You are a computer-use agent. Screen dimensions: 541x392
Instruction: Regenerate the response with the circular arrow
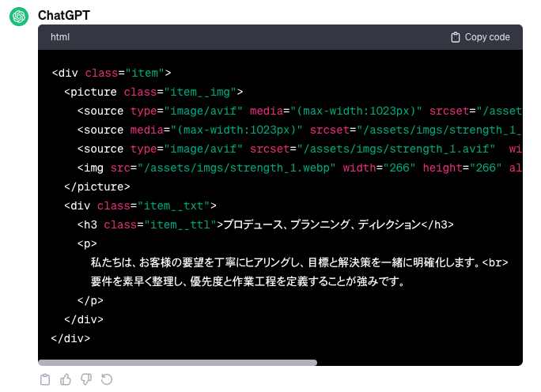(x=107, y=379)
